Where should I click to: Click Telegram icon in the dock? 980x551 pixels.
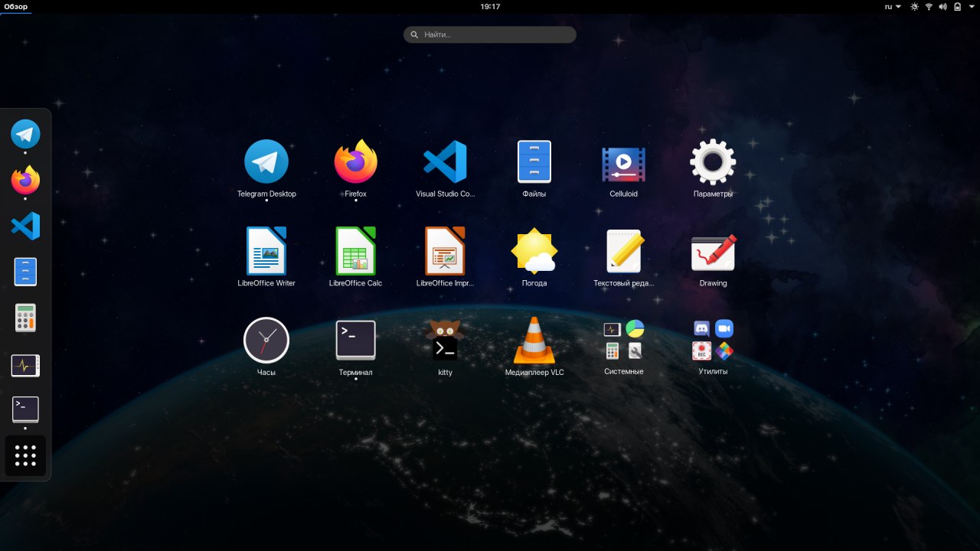[25, 135]
